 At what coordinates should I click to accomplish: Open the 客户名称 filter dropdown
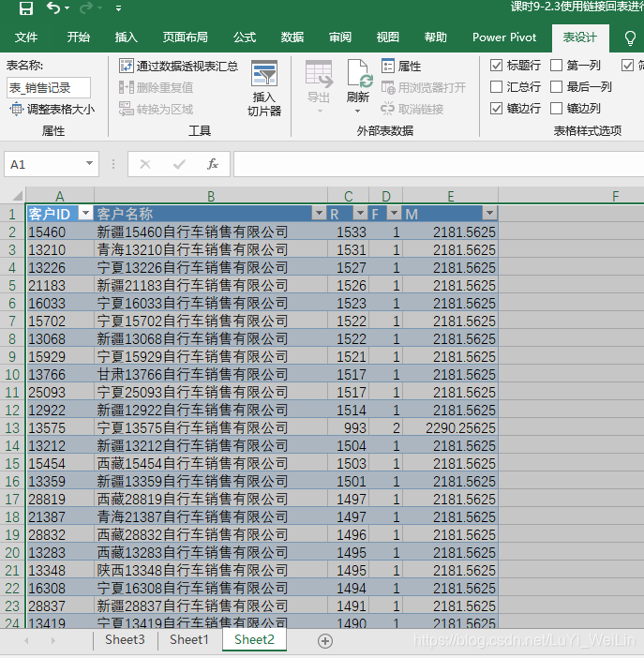click(x=319, y=213)
